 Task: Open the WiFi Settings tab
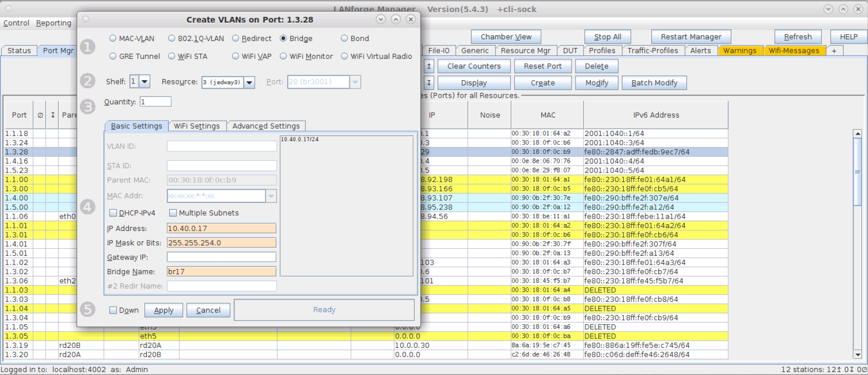[x=197, y=126]
